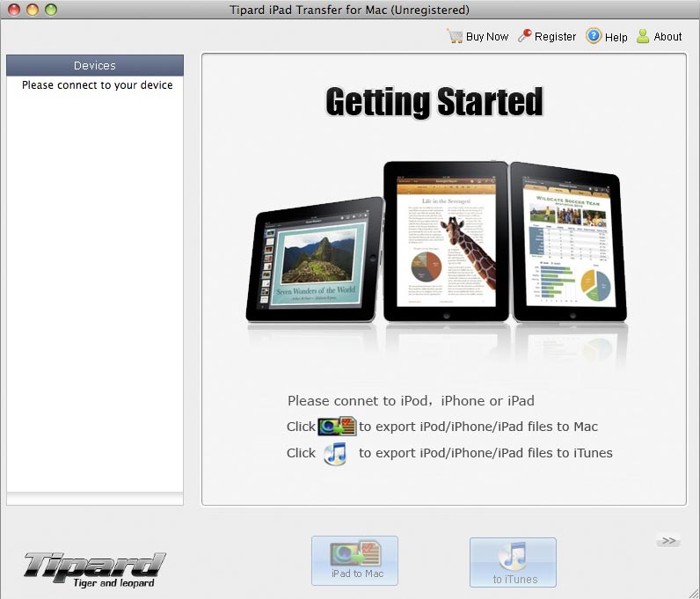Image resolution: width=700 pixels, height=599 pixels.
Task: Click 'to export iPod/iPhone/iPad files to Mac' text
Action: point(478,427)
